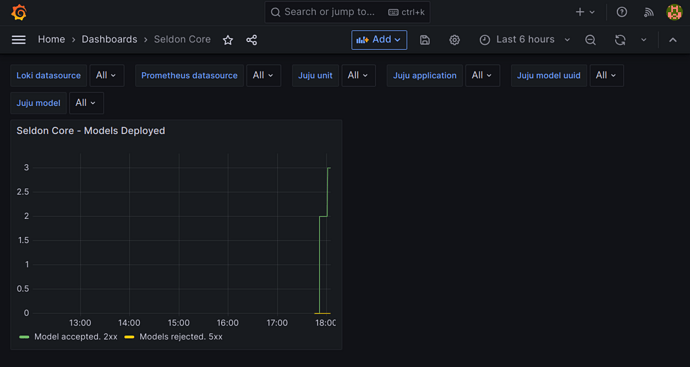Viewport: 690px width, 367px height.
Task: Go to the Dashboards breadcrumb
Action: point(109,40)
